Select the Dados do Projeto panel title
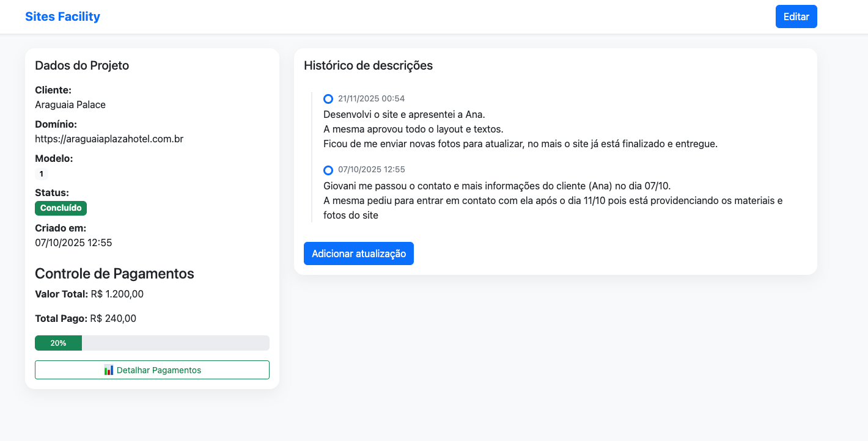 (82, 65)
